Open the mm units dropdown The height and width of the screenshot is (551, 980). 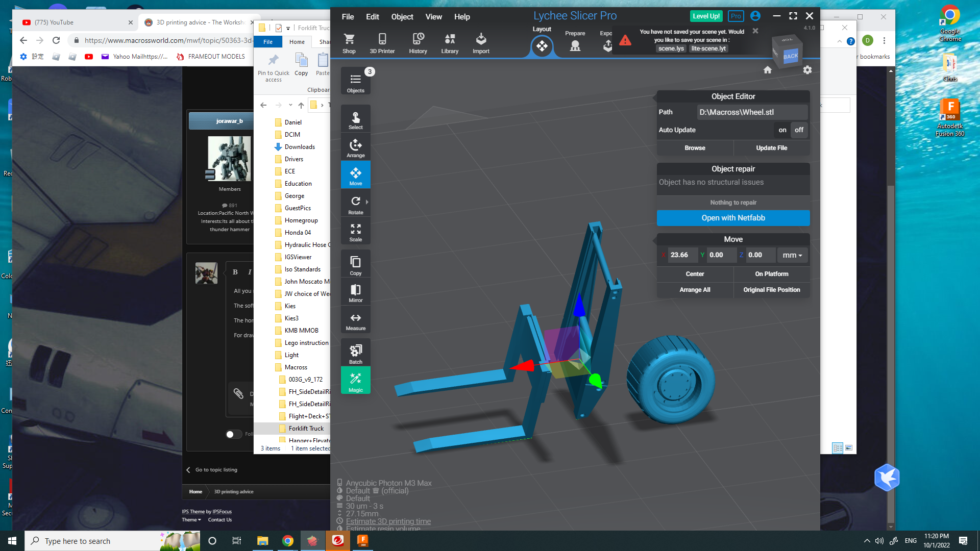tap(792, 255)
